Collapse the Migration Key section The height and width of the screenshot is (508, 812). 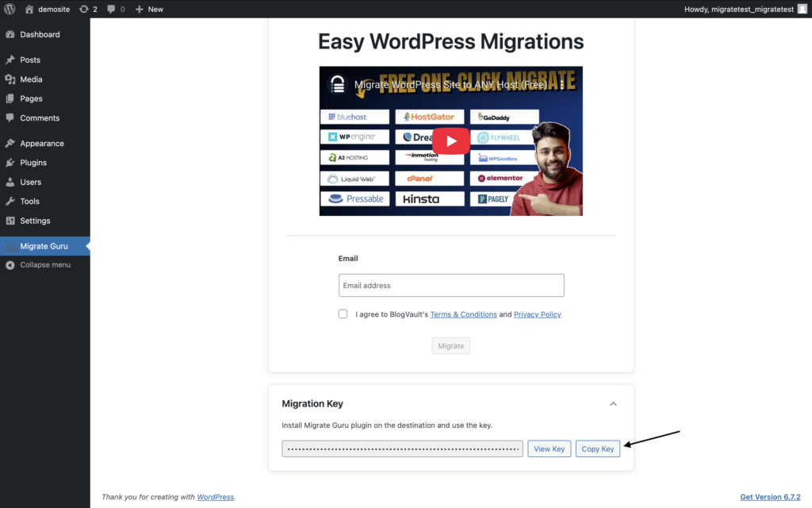point(613,404)
